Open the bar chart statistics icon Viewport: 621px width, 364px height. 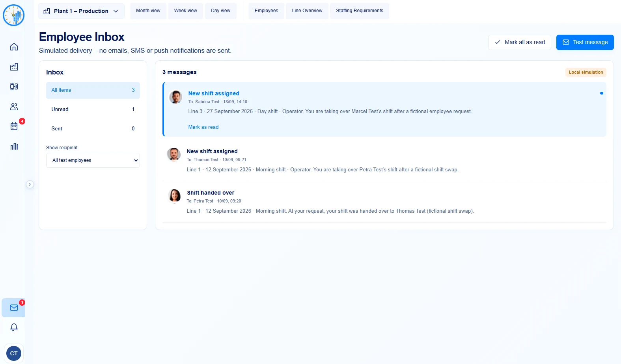click(x=14, y=146)
